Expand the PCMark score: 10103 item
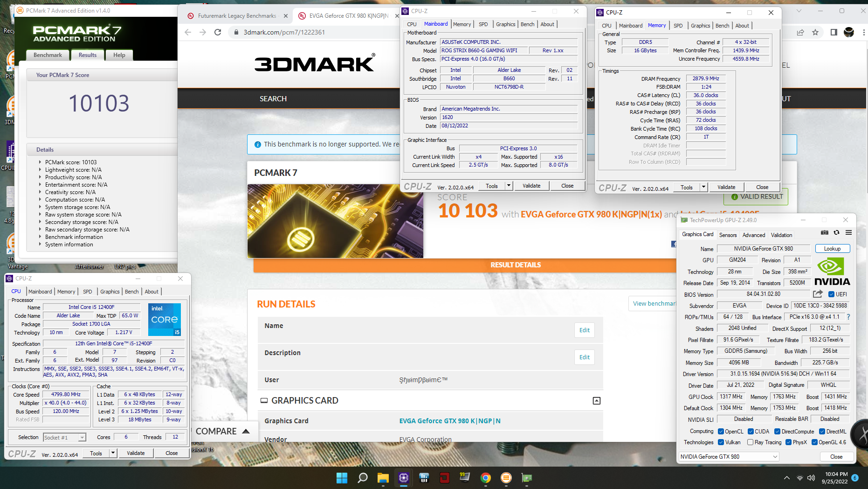This screenshot has width=868, height=489. point(40,162)
